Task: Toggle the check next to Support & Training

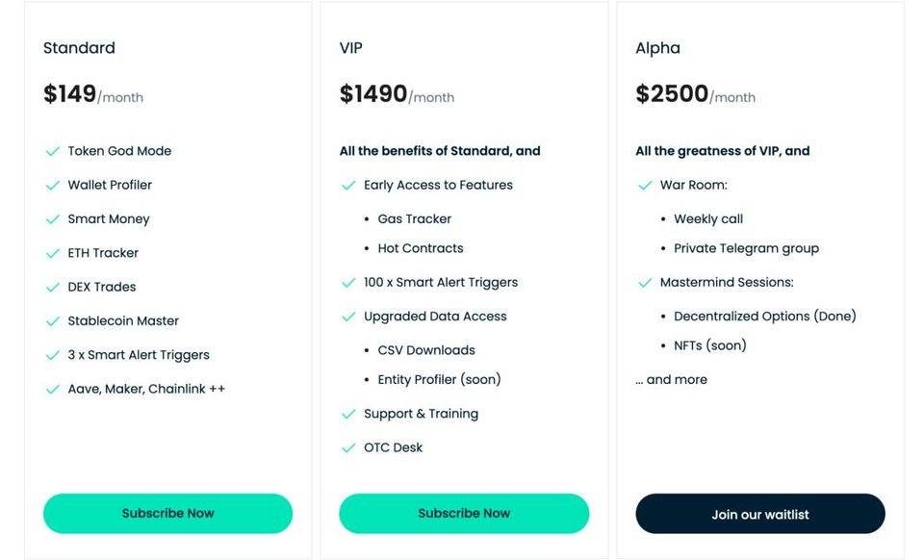Action: [x=347, y=413]
